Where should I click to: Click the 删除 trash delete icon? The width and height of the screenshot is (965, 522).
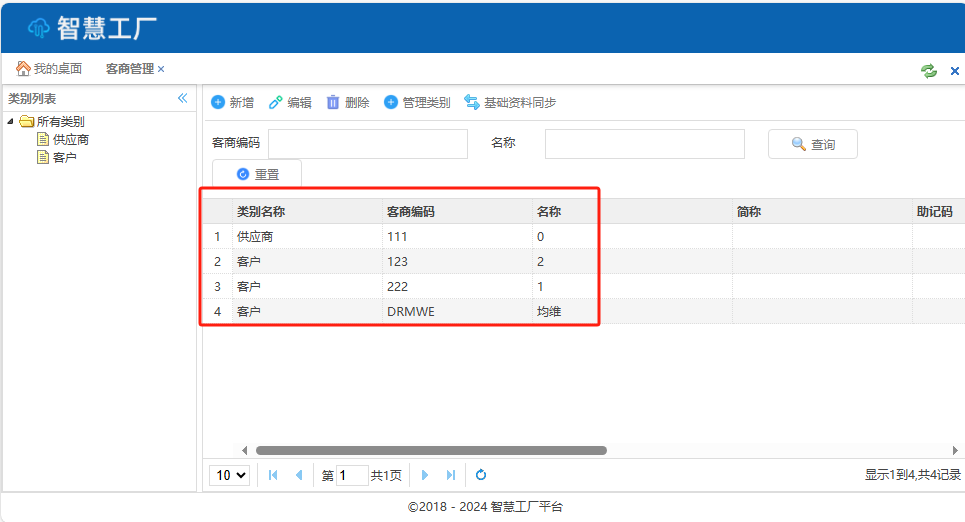tap(333, 103)
